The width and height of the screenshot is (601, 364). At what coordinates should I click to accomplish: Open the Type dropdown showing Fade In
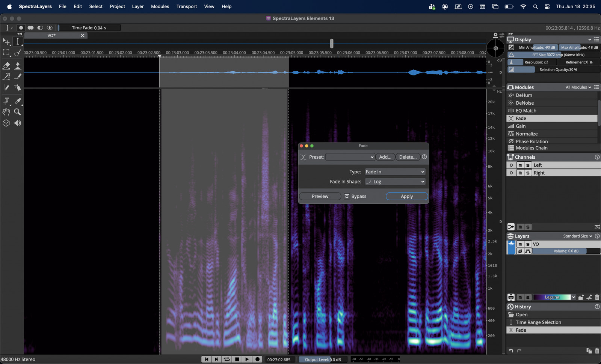(x=395, y=172)
